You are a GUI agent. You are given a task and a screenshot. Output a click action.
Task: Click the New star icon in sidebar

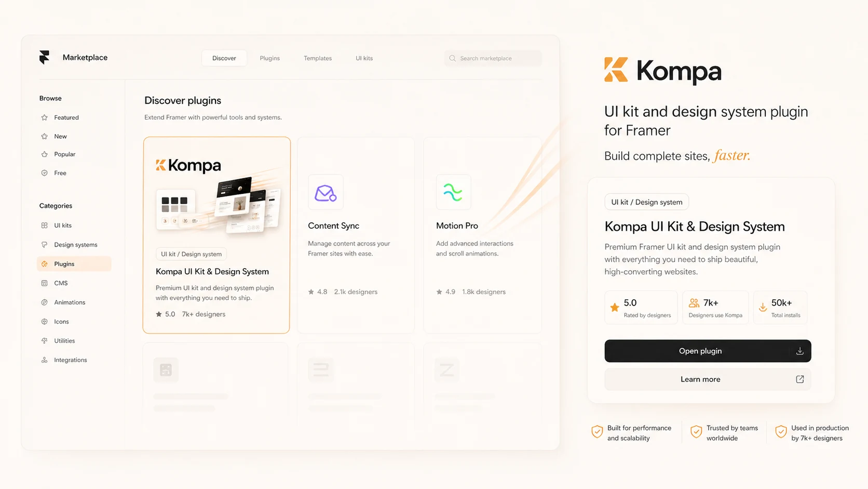(45, 136)
